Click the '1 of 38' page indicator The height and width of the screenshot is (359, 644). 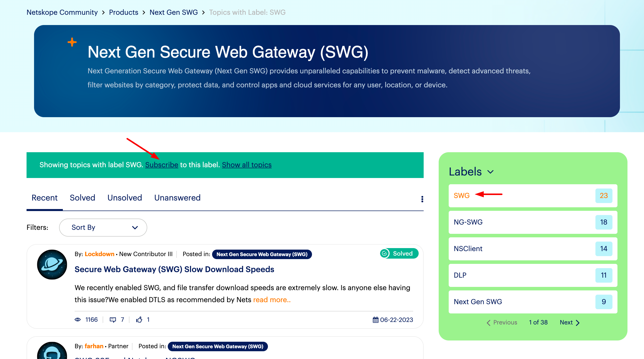[x=538, y=322]
